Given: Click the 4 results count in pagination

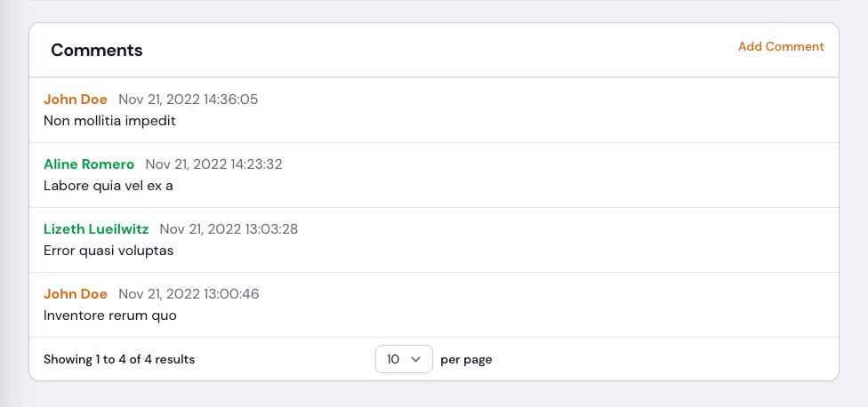Looking at the screenshot, I should [169, 359].
